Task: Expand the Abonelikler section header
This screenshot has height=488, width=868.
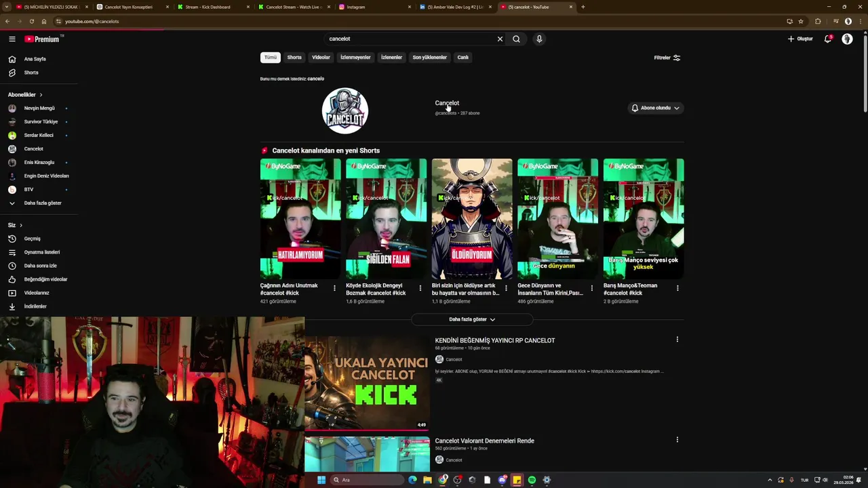Action: click(x=25, y=95)
